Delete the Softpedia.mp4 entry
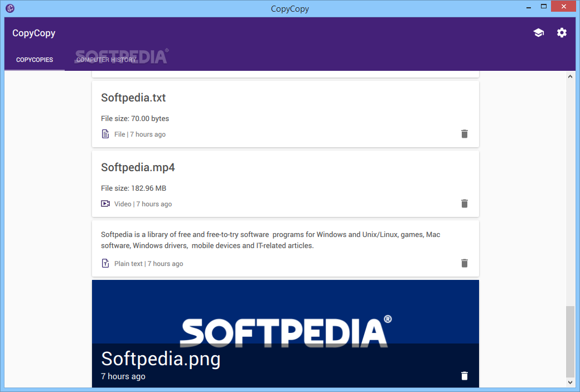 tap(464, 204)
